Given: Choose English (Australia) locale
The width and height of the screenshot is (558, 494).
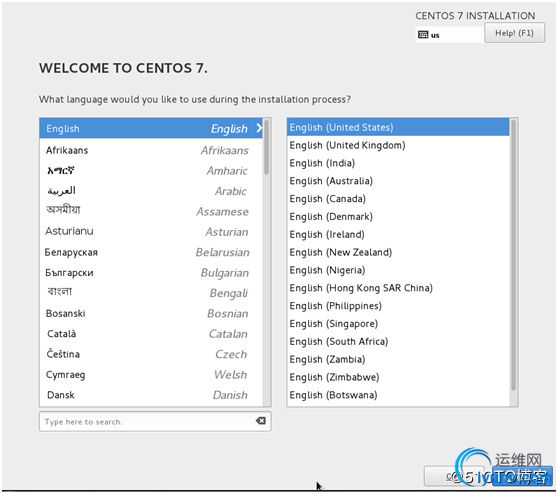Looking at the screenshot, I should click(398, 181).
